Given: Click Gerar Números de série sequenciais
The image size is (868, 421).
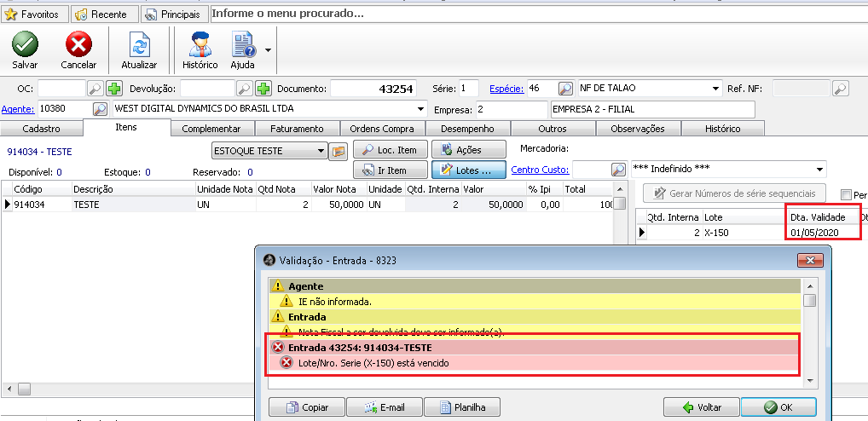Looking at the screenshot, I should (x=734, y=193).
